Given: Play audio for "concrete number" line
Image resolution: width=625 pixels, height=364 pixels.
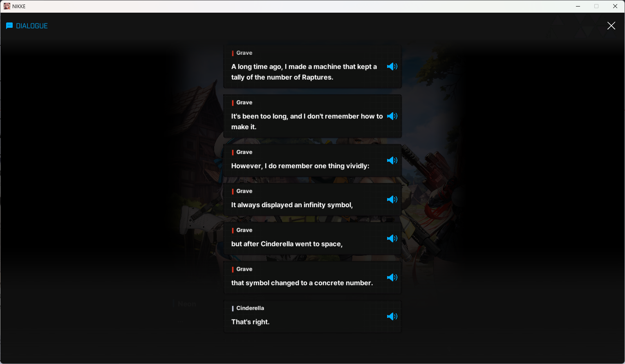Looking at the screenshot, I should pos(392,277).
